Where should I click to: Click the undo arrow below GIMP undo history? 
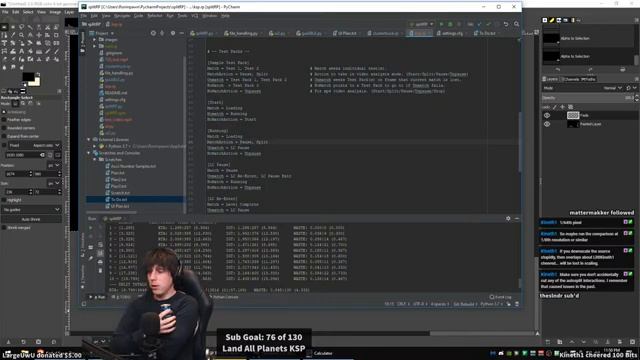[557, 70]
